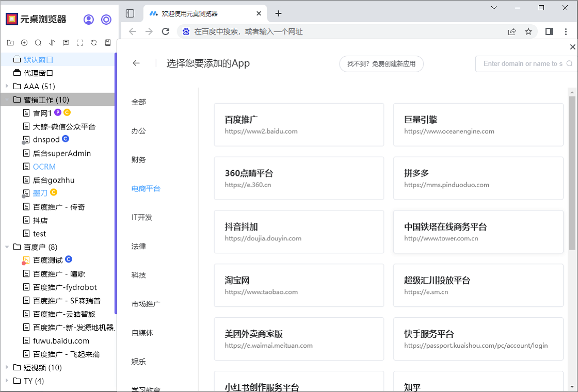
Task: Click the up-down sort arrows icon
Action: coord(52,43)
